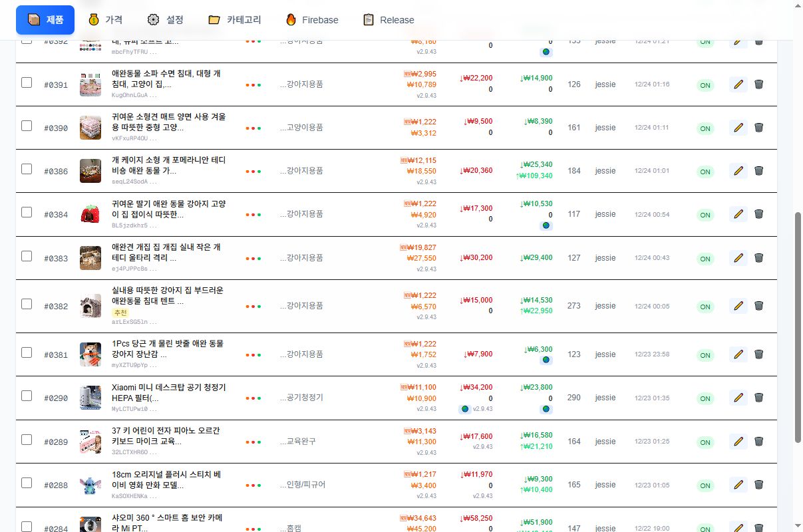This screenshot has width=803, height=532.
Task: Edit product #0391 with the pencil icon
Action: [x=738, y=84]
